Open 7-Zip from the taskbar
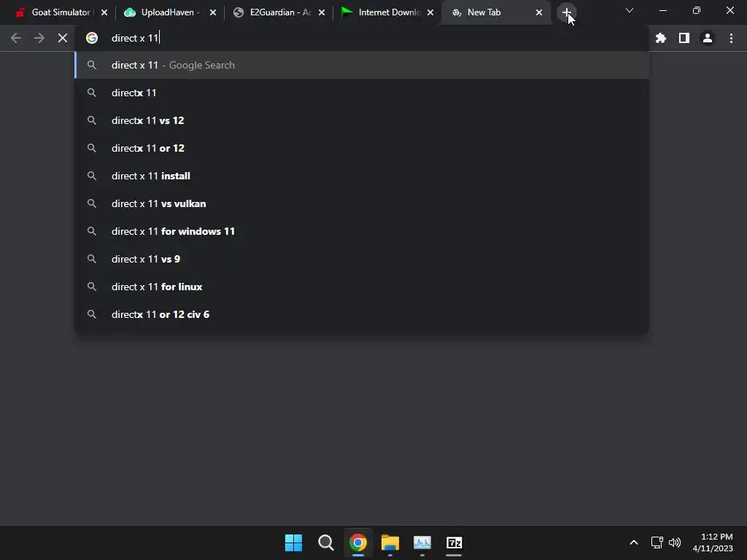747x560 pixels. (x=454, y=542)
